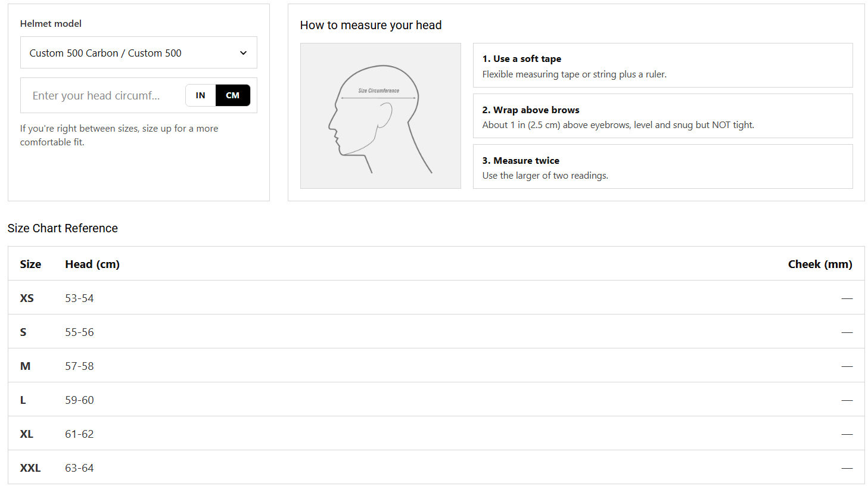Select the 'Measure twice' step card

point(662,167)
